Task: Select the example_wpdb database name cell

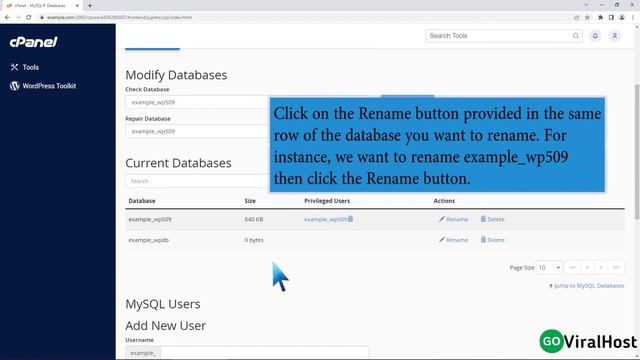Action: [x=149, y=240]
